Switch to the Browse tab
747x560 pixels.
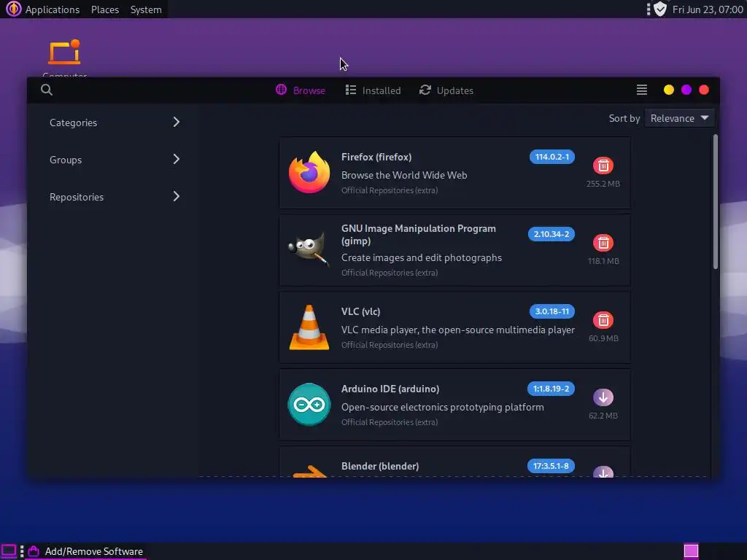[x=301, y=90]
